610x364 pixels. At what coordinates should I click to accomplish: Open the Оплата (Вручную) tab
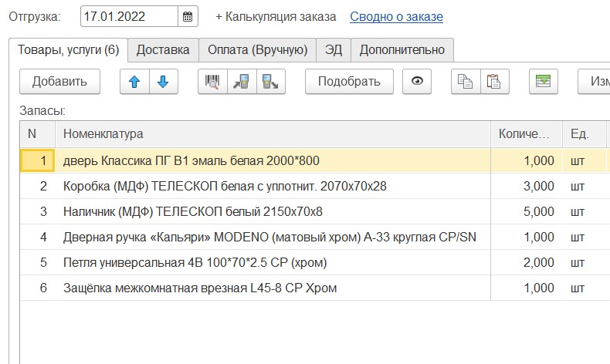(x=257, y=50)
